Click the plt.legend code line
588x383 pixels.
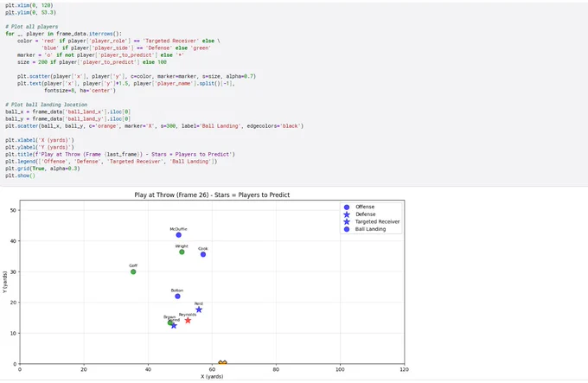coord(111,162)
